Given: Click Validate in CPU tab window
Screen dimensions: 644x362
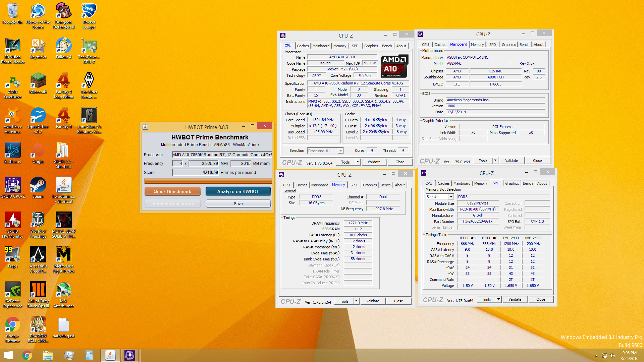Looking at the screenshot, I should click(374, 162).
